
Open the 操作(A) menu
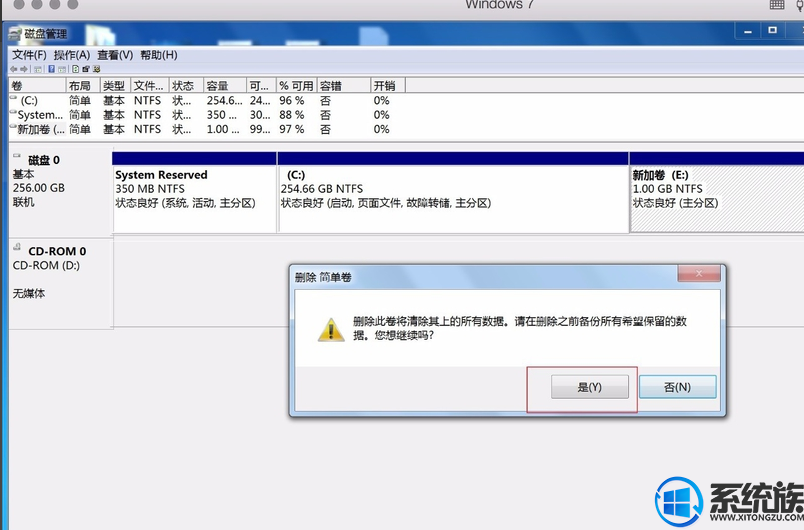72,55
